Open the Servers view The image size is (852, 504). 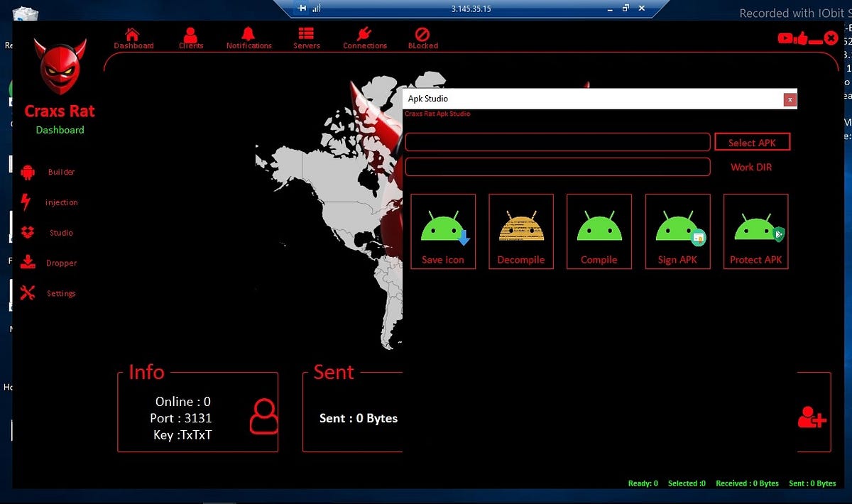306,38
